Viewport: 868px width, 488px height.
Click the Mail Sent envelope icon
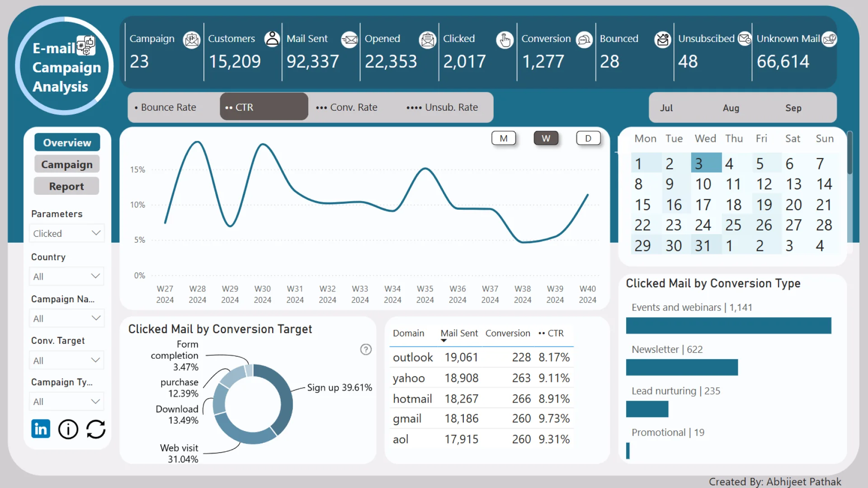(349, 40)
